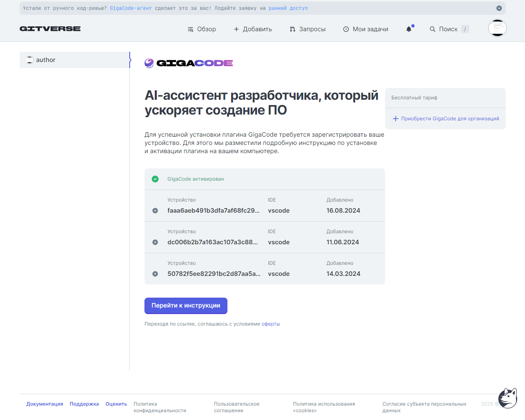Open Поддержка in the footer
This screenshot has width=525, height=420.
[84, 404]
